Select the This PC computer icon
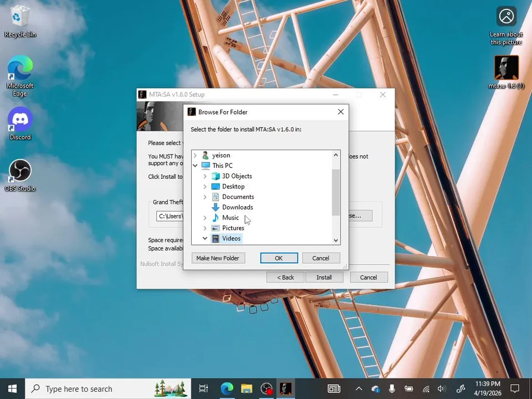 [206, 166]
